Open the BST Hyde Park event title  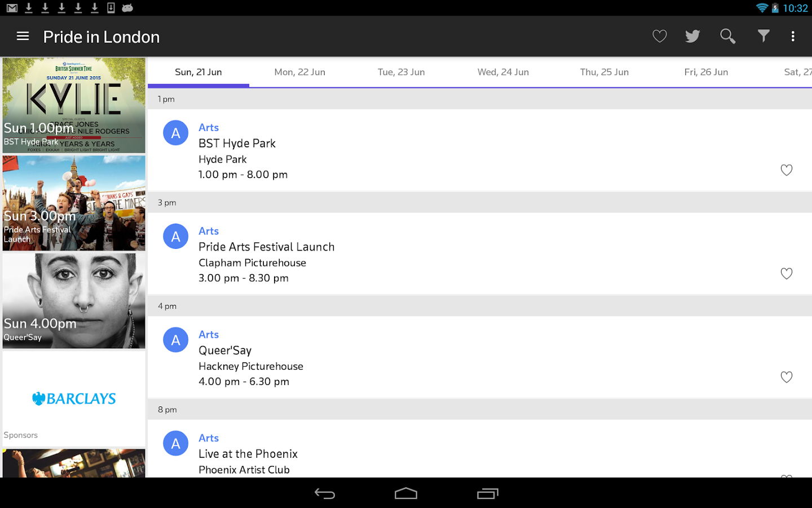click(237, 143)
